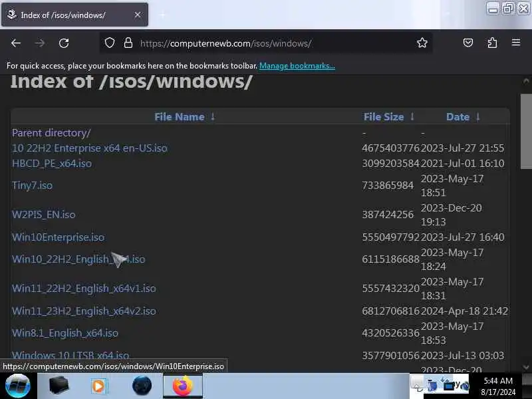Click Show desktop button at taskbar edge
This screenshot has height=399, width=532.
527,386
